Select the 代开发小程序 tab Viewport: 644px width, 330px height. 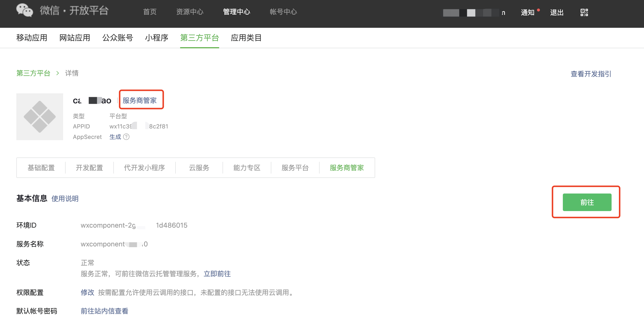(145, 167)
